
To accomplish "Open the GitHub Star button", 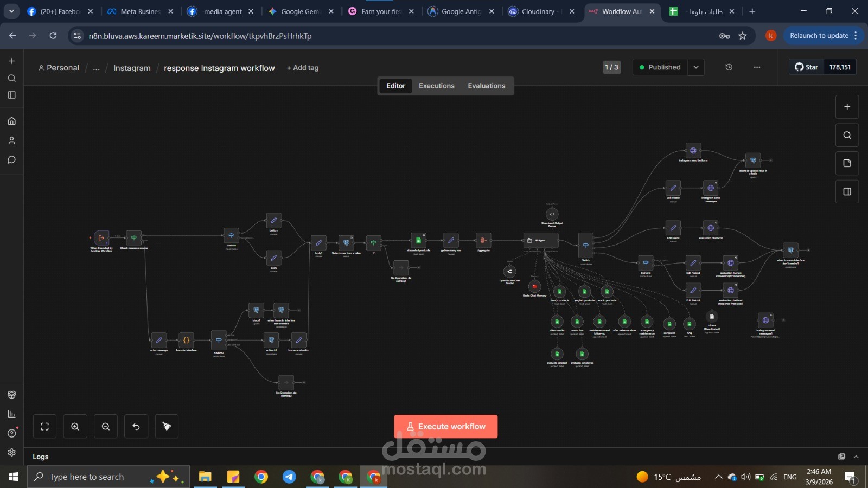I will tap(806, 67).
